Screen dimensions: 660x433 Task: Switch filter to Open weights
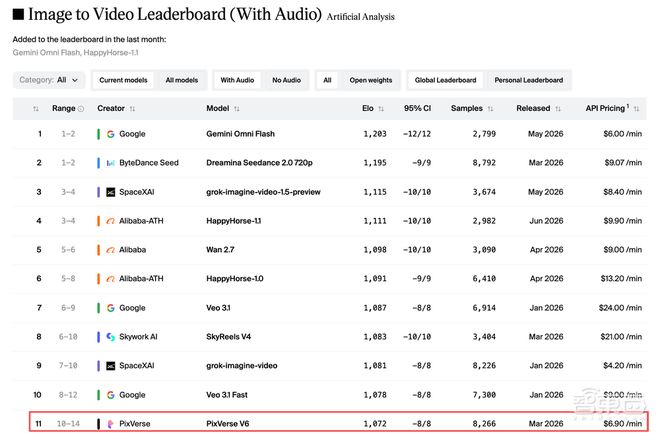(x=371, y=80)
